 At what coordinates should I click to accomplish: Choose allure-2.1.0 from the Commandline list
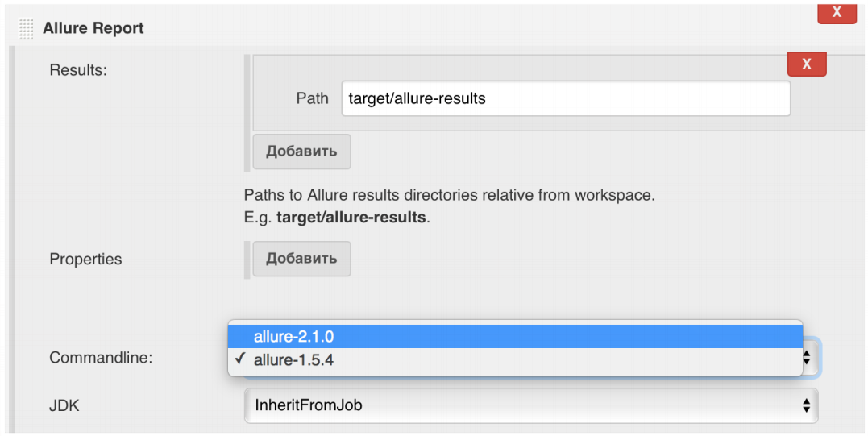515,337
